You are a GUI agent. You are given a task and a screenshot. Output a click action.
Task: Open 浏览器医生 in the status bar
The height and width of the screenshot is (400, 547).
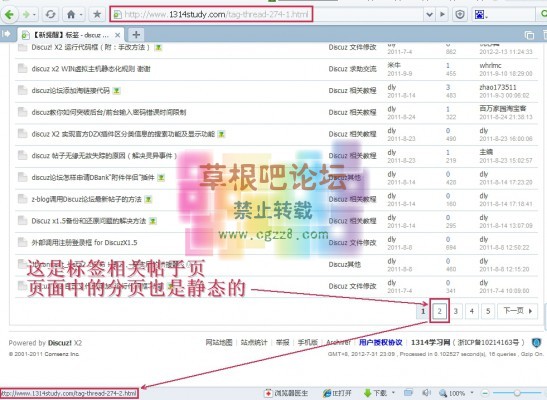[x=286, y=393]
